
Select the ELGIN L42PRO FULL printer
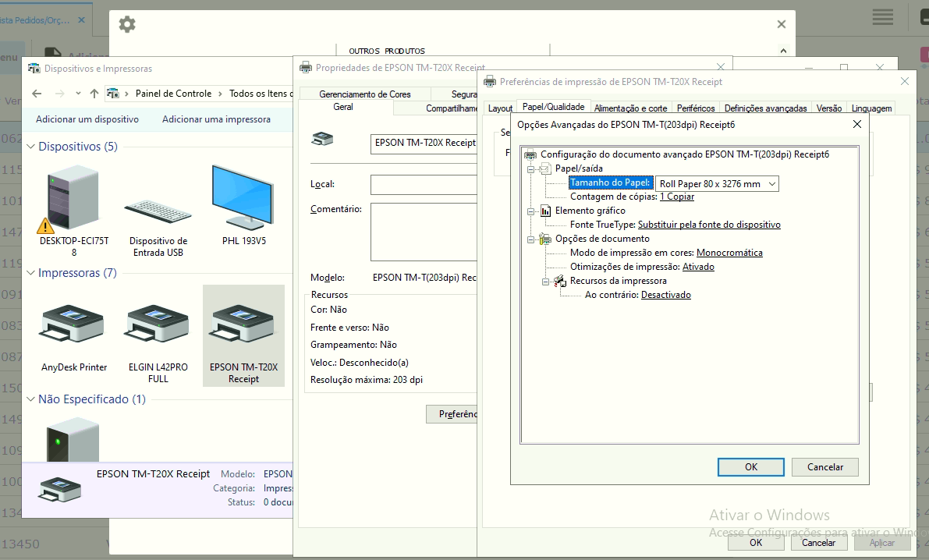(158, 325)
